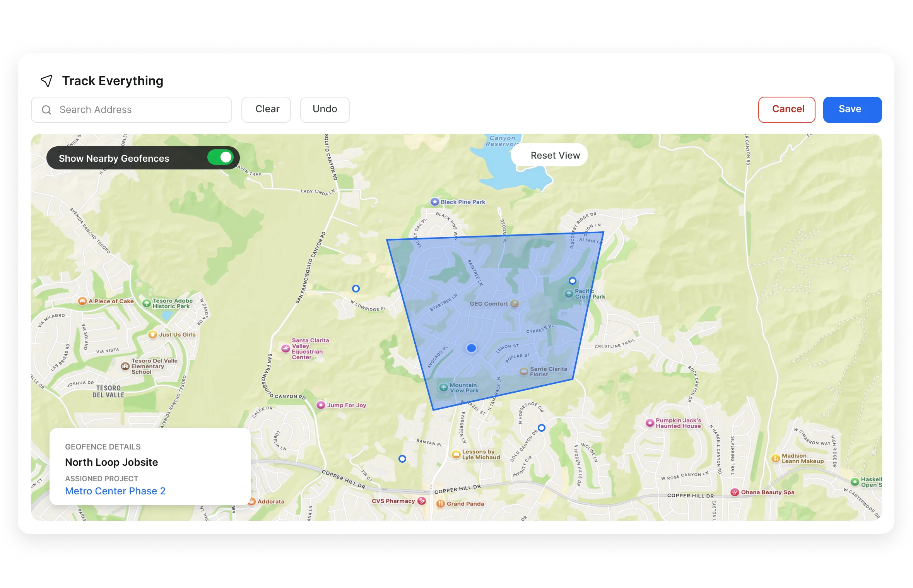Open Metro Center Phase 2 project link
This screenshot has height=588, width=913.
pyautogui.click(x=115, y=491)
